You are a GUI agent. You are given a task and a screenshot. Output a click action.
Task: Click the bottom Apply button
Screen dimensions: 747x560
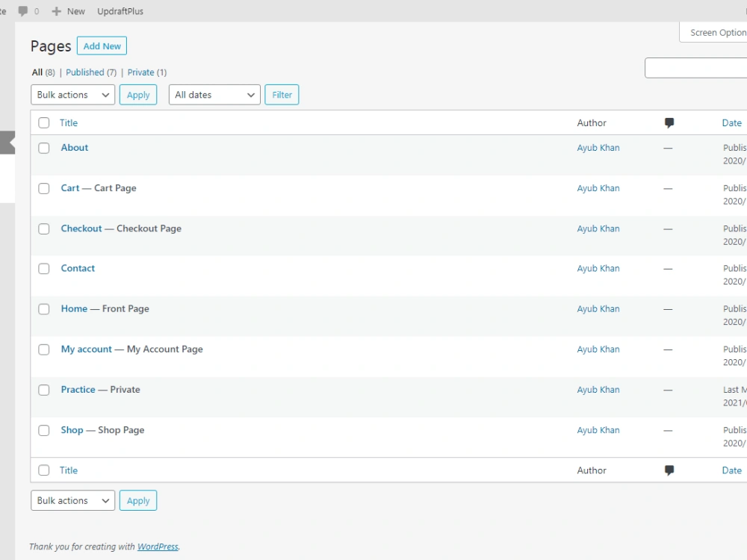138,500
